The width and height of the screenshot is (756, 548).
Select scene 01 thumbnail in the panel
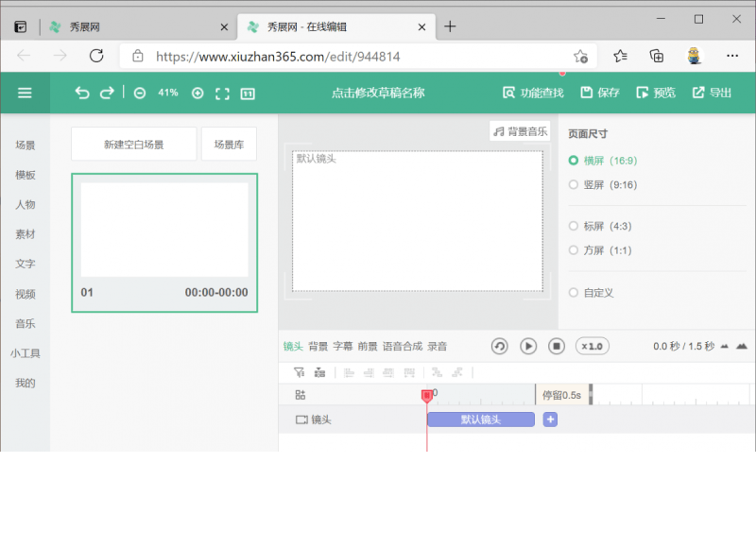click(164, 229)
